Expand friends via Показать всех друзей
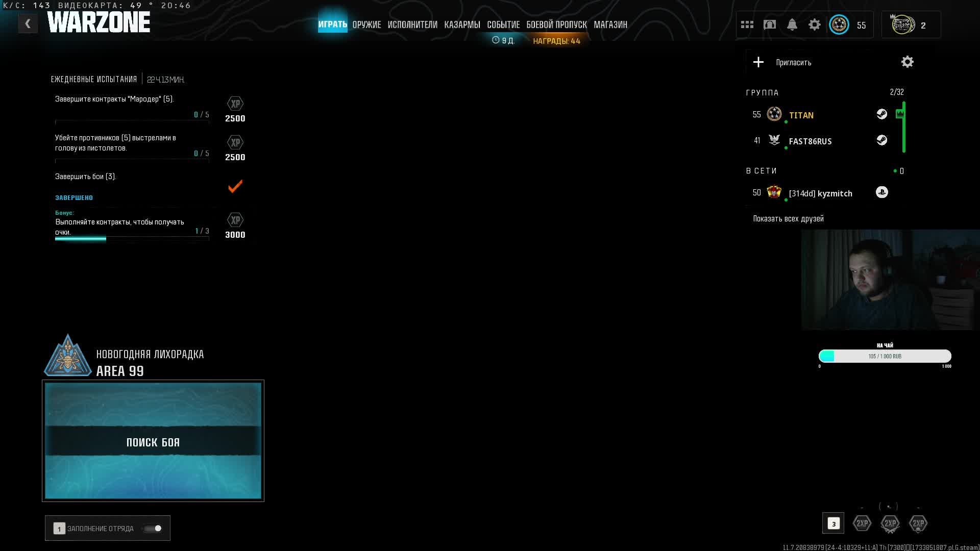980x551 pixels. (x=788, y=219)
